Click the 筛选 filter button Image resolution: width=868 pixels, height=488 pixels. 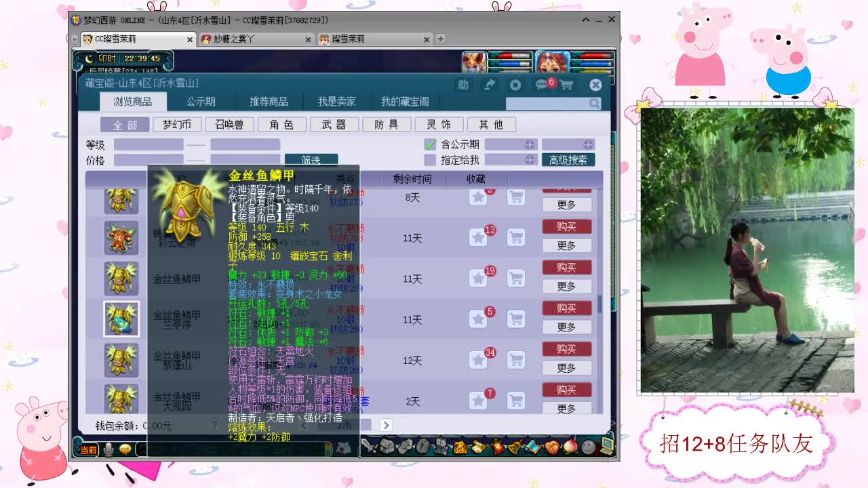(311, 160)
